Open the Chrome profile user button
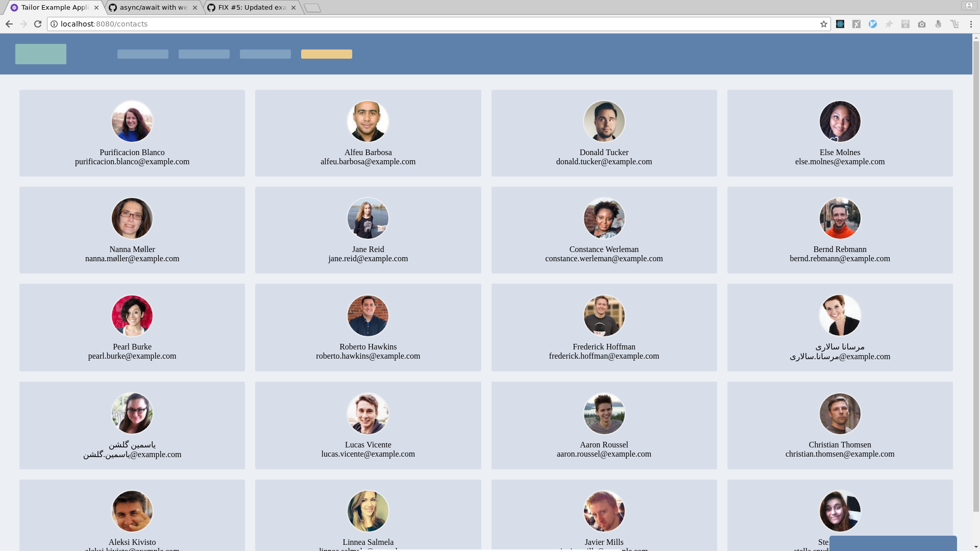This screenshot has height=551, width=980. pyautogui.click(x=969, y=6)
